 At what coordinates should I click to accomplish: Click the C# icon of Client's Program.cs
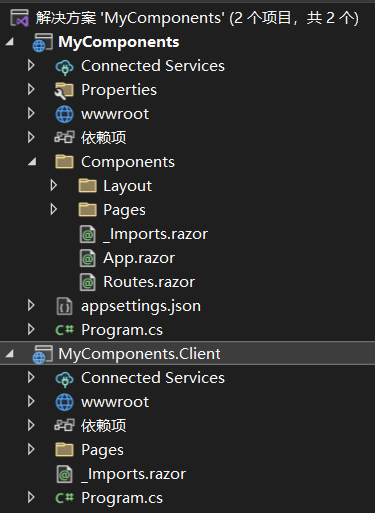point(64,498)
